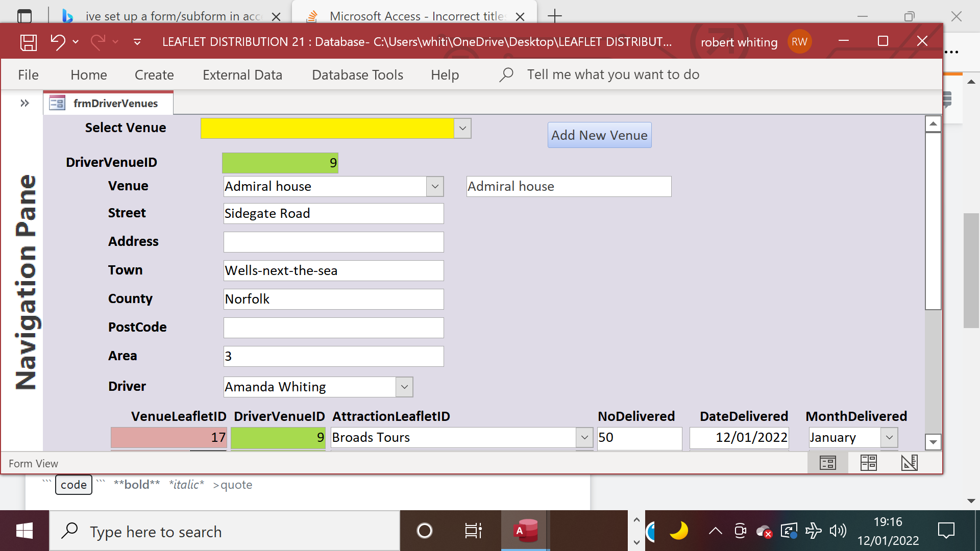Close the Microsoft Access Stack Overflow browser tab
The width and height of the screenshot is (980, 551).
tap(520, 16)
